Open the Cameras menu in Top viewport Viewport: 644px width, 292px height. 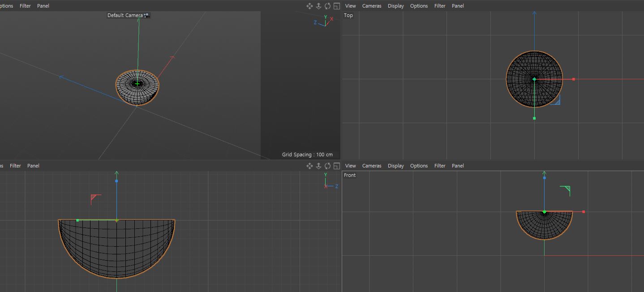coord(372,6)
